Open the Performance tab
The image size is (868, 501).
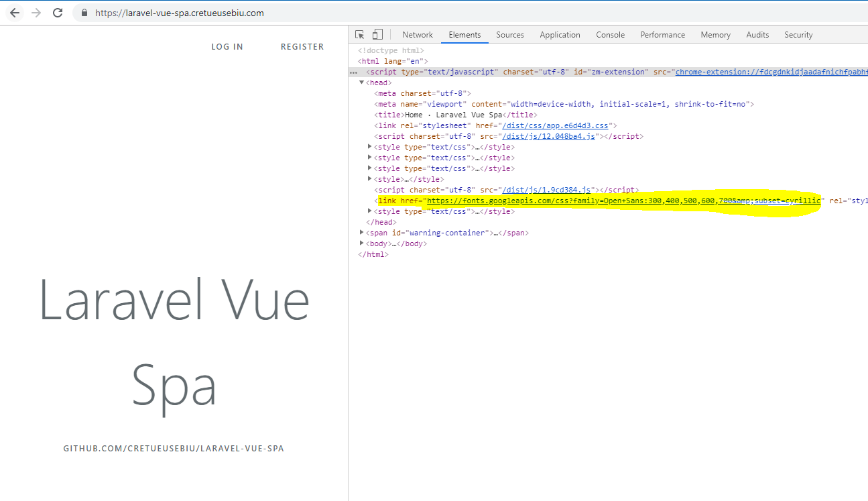[x=662, y=34]
